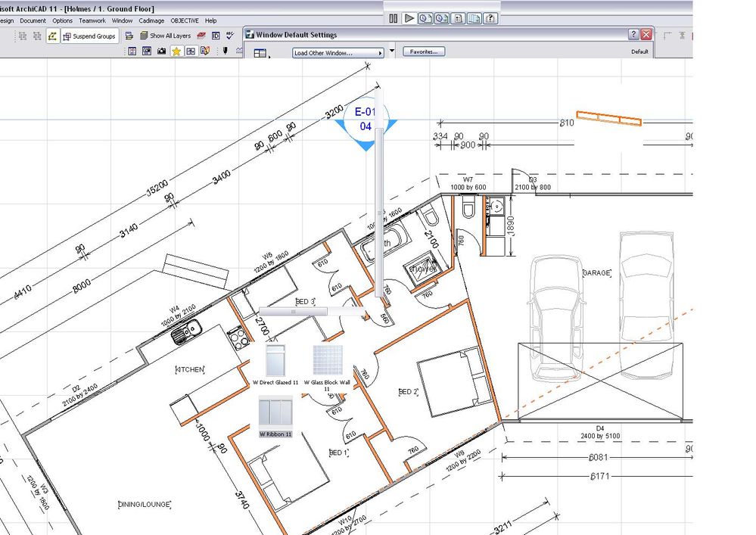Click the Library Manager icon next to star

(x=191, y=51)
